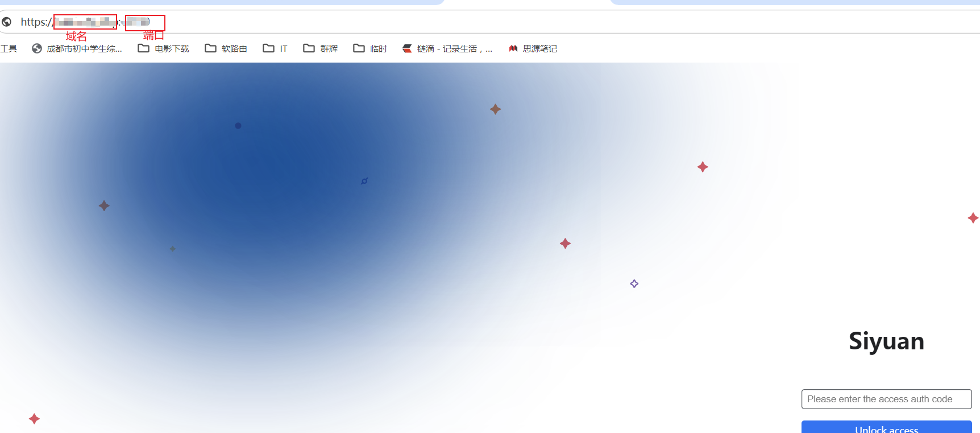Expand the 临时 bookmark folder
The width and height of the screenshot is (980, 433).
370,49
